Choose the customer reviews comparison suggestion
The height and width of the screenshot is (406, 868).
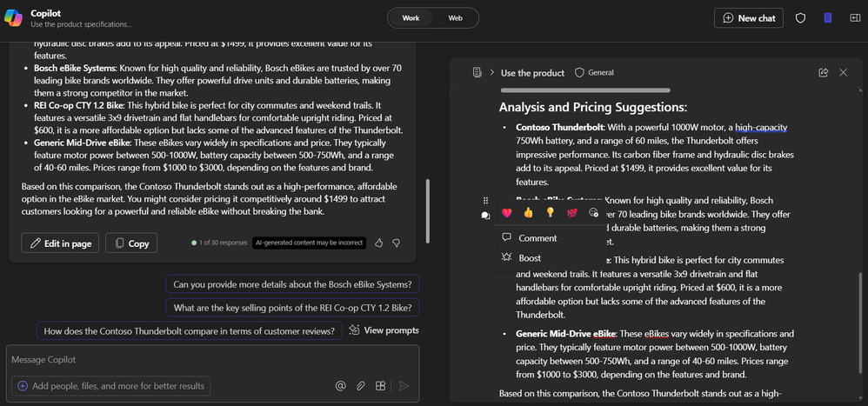tap(190, 331)
